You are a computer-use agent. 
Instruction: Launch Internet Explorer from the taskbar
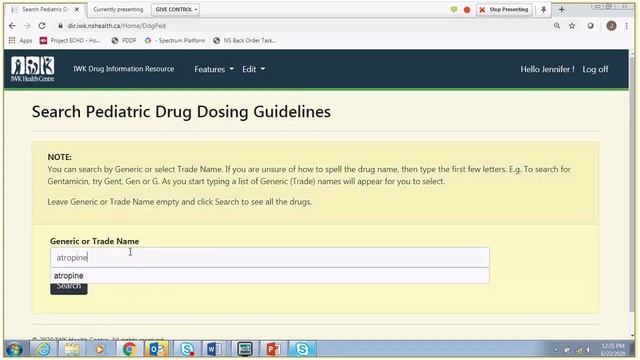pos(43,349)
